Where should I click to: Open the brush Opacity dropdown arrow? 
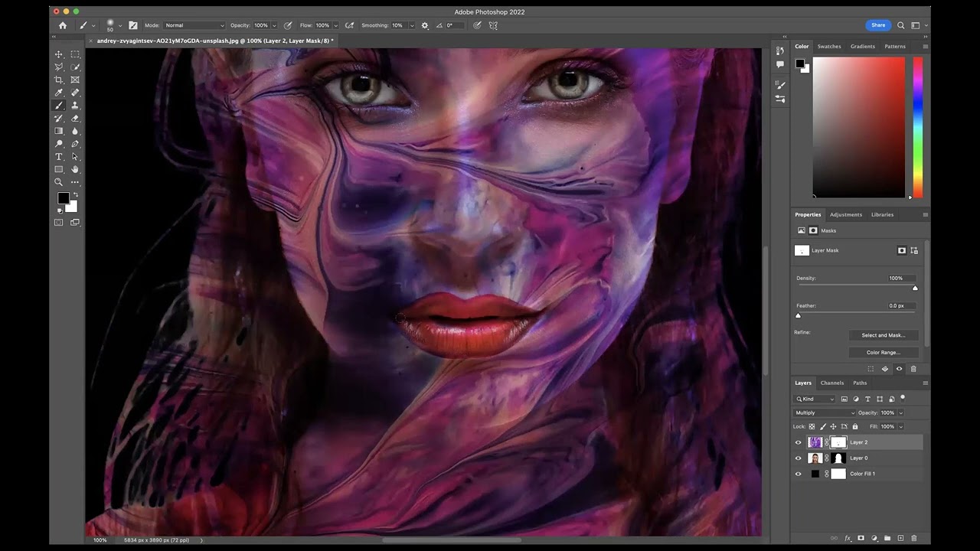click(x=275, y=25)
